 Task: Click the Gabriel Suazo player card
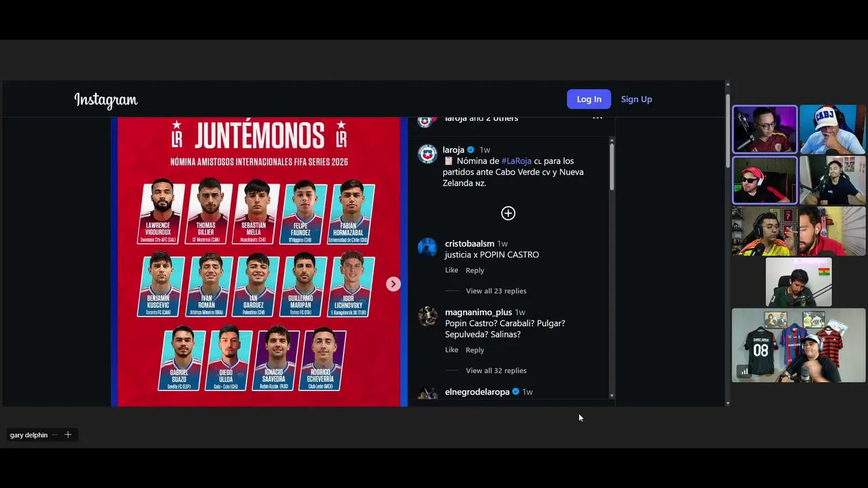(182, 359)
